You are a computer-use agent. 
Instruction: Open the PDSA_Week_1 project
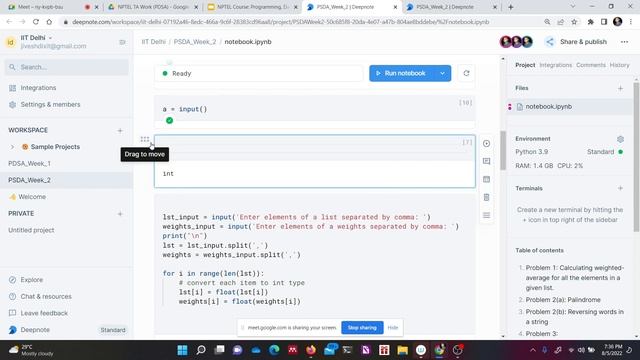pos(29,163)
